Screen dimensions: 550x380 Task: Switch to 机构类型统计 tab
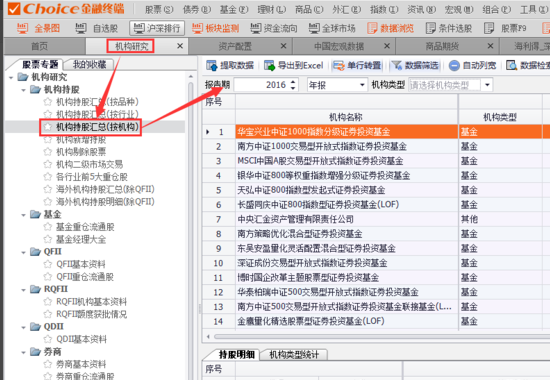(294, 354)
